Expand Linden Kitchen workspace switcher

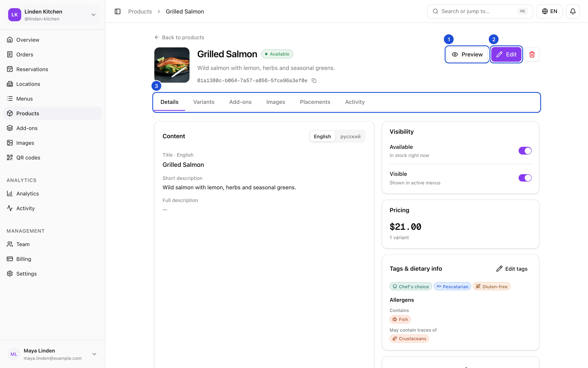[x=52, y=15]
